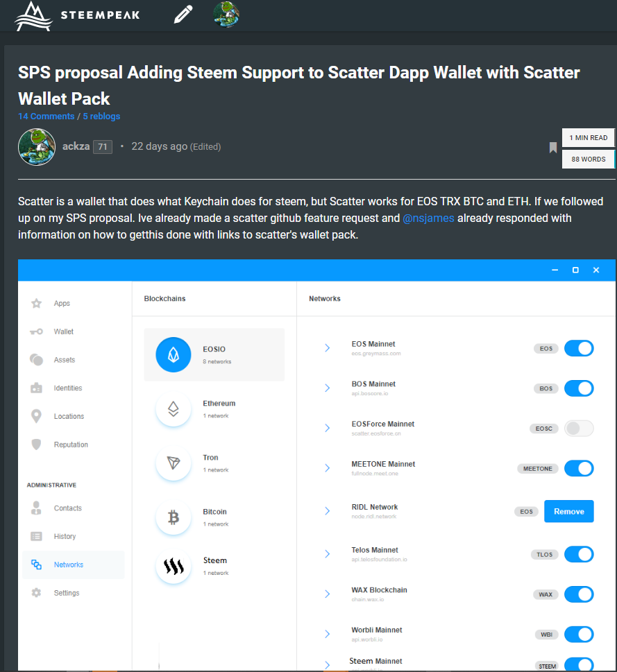This screenshot has height=672, width=617.
Task: Expand EOSForce Mainnet details chevron
Action: click(327, 428)
